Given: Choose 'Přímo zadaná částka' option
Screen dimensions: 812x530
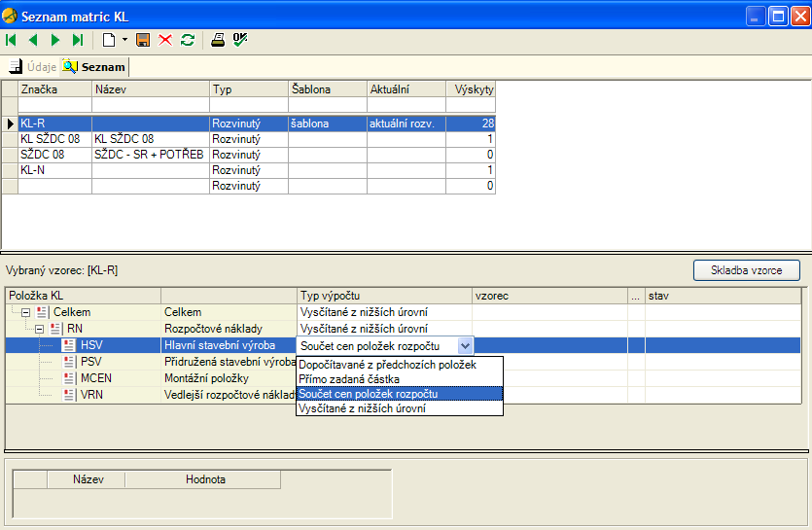Looking at the screenshot, I should (400, 379).
